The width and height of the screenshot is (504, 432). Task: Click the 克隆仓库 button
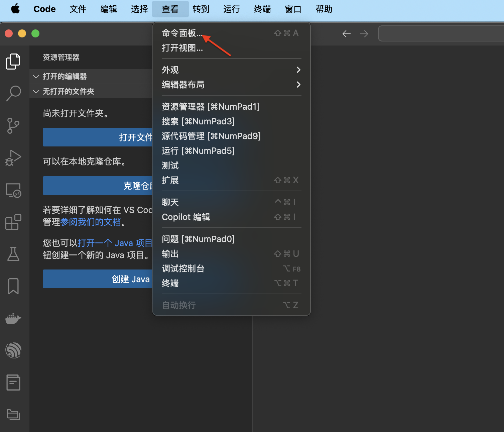click(x=98, y=186)
